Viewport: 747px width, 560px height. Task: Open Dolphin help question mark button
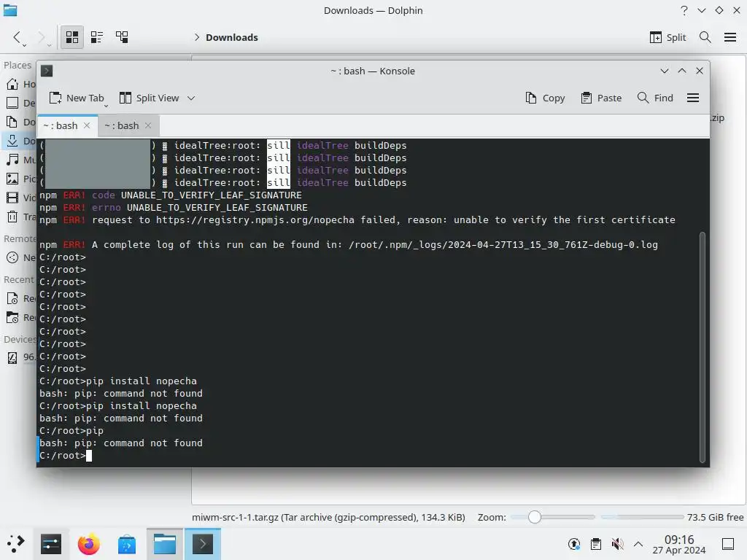[684, 10]
